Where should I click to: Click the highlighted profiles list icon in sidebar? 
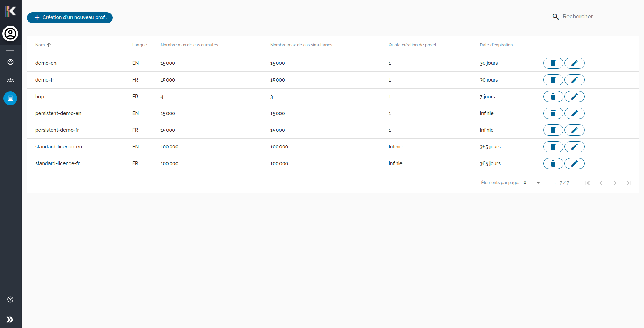pyautogui.click(x=10, y=98)
